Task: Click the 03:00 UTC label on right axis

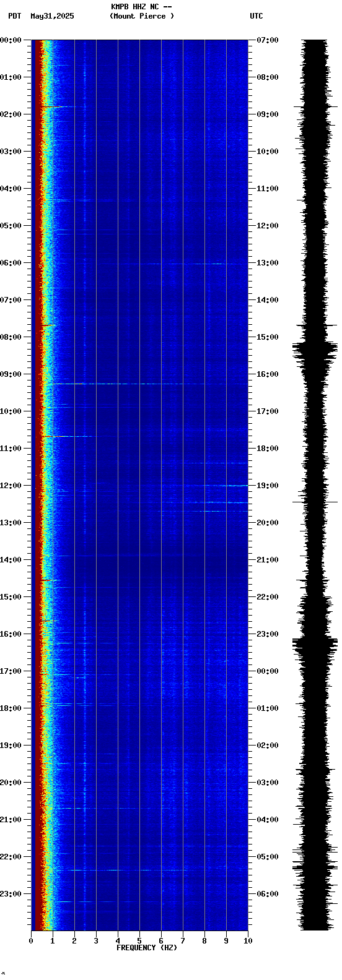Action: point(268,783)
